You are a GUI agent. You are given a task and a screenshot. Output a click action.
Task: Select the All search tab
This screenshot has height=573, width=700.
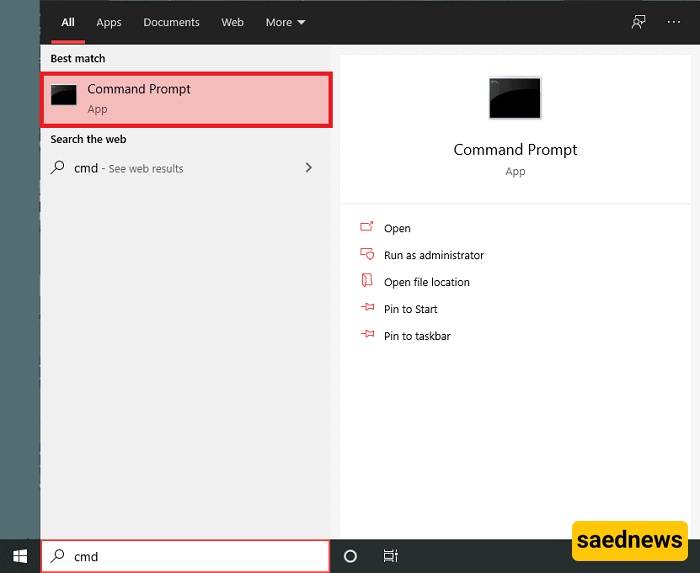[68, 22]
